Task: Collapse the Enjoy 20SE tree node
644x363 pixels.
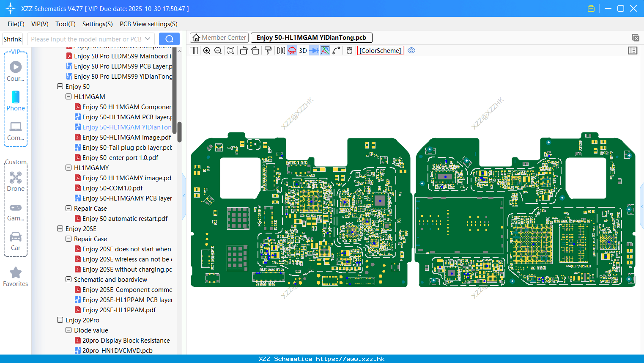Action: [x=60, y=228]
